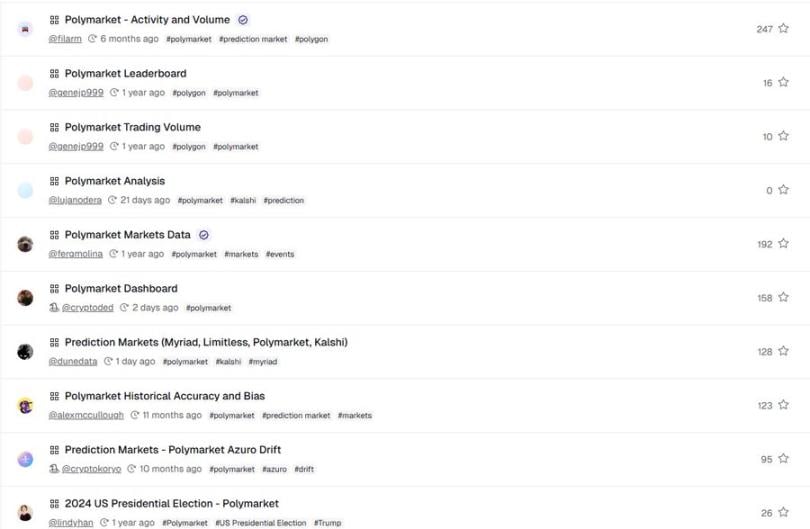The width and height of the screenshot is (810, 529).
Task: Click the dashboard grid icon beside Polymarket Analysis
Action: [x=54, y=181]
